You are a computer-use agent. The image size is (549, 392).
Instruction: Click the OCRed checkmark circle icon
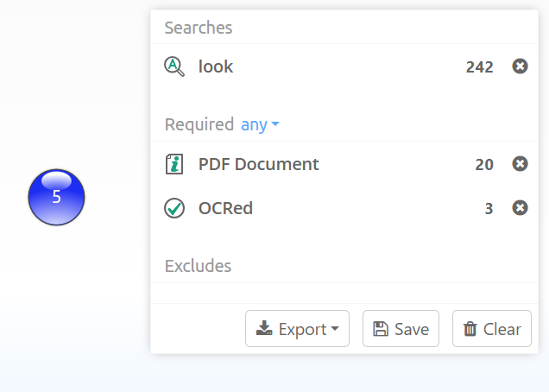(x=174, y=208)
